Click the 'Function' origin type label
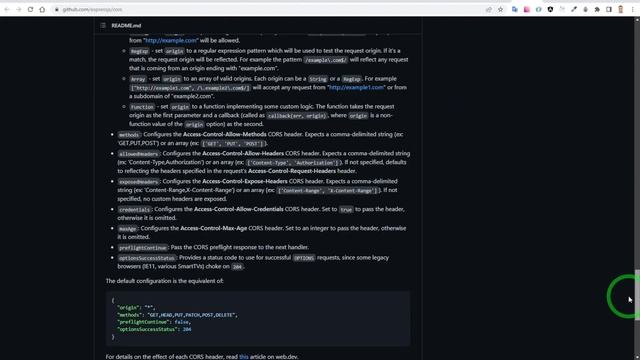The height and width of the screenshot is (360, 640). pos(142,107)
